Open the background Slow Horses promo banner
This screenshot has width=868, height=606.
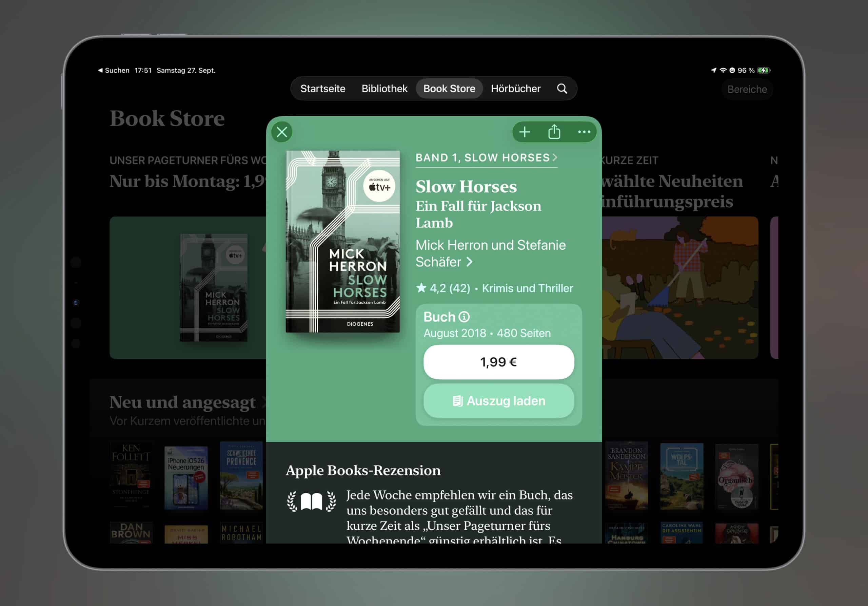(x=188, y=287)
